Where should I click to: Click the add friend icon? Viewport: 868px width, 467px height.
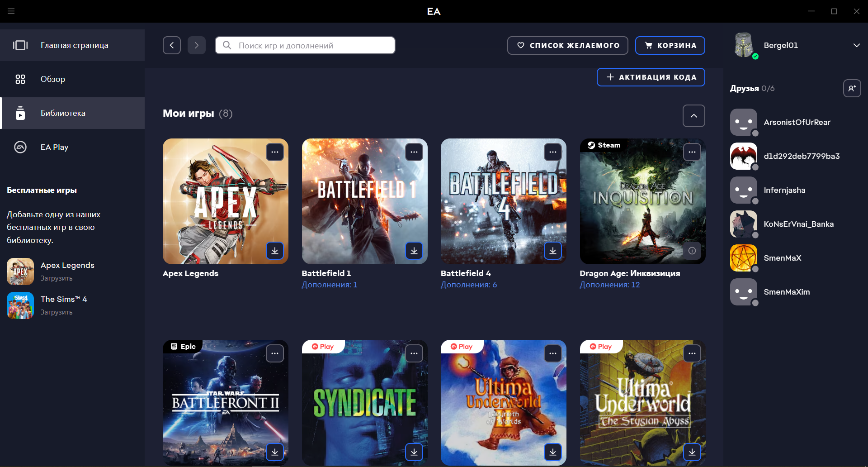coord(852,88)
